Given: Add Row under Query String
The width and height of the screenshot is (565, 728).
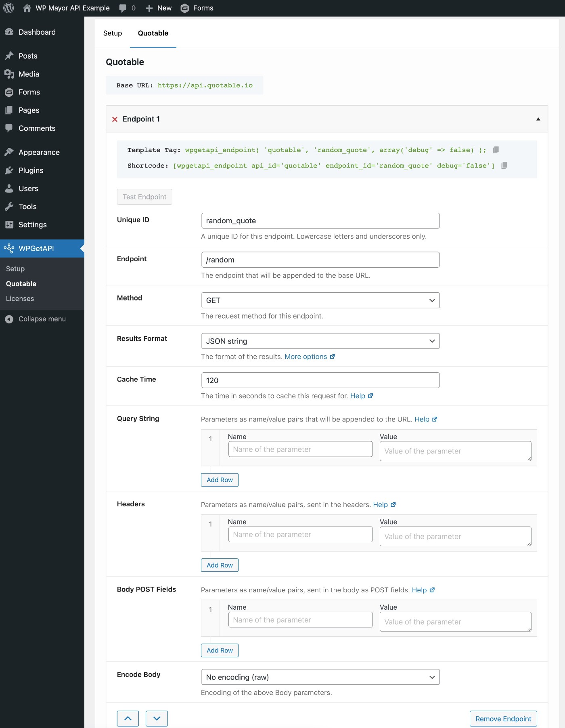Looking at the screenshot, I should click(x=220, y=480).
